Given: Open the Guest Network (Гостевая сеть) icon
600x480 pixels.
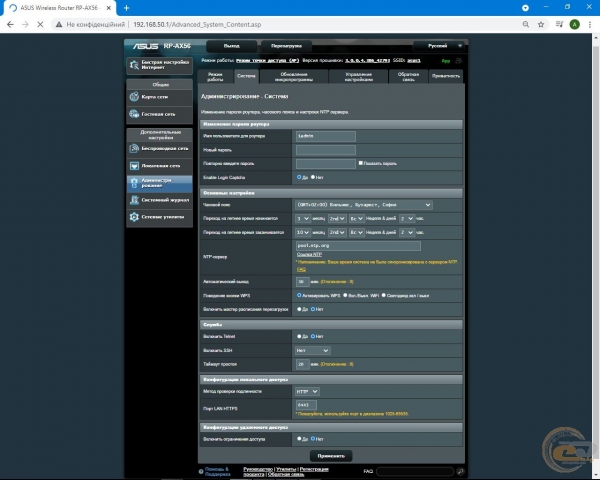Looking at the screenshot, I should pyautogui.click(x=134, y=114).
